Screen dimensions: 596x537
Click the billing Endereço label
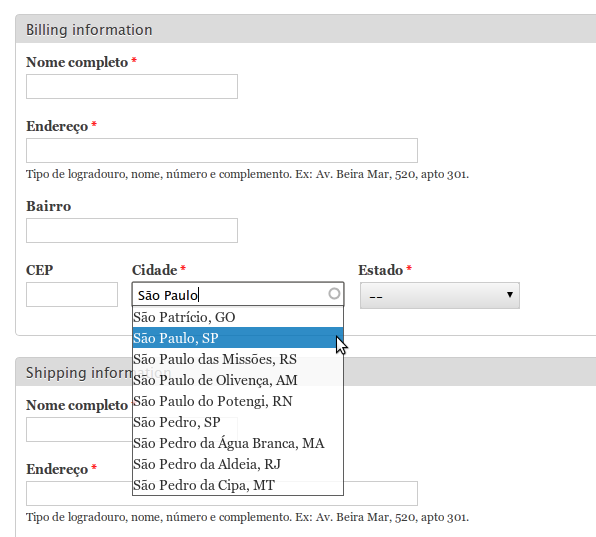click(x=57, y=126)
